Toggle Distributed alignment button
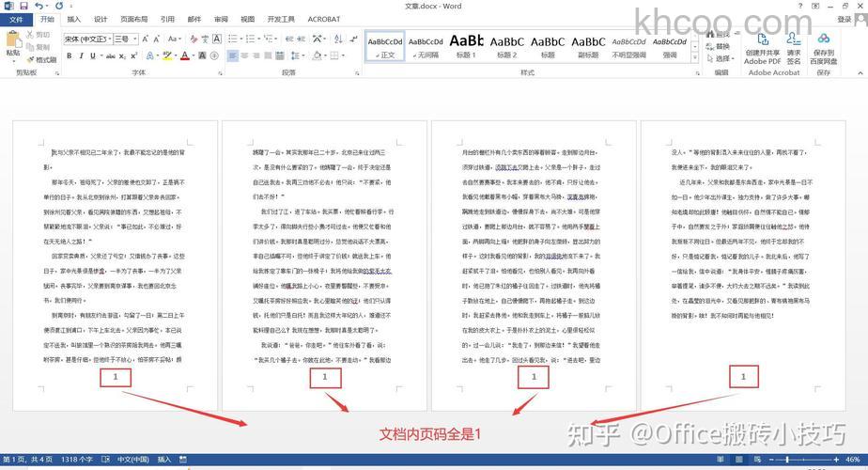The height and width of the screenshot is (470, 868). click(x=280, y=56)
